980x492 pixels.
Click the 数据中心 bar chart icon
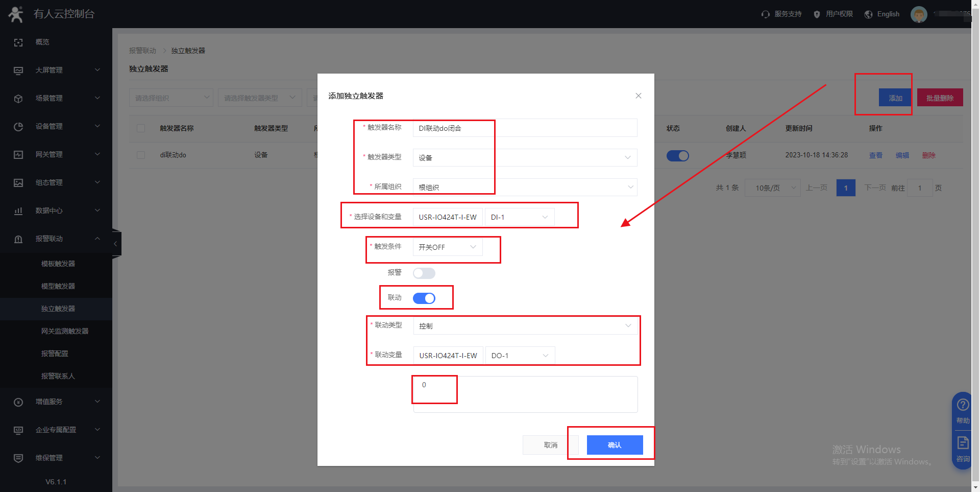18,211
